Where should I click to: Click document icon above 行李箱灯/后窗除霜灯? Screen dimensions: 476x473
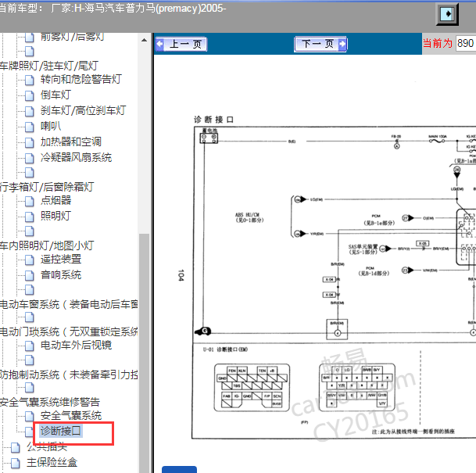tap(30, 173)
